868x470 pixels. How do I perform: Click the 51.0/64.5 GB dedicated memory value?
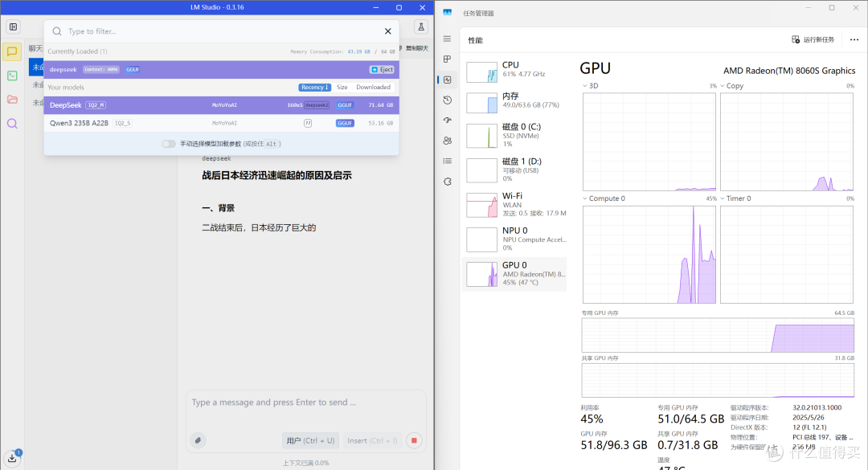(691, 419)
